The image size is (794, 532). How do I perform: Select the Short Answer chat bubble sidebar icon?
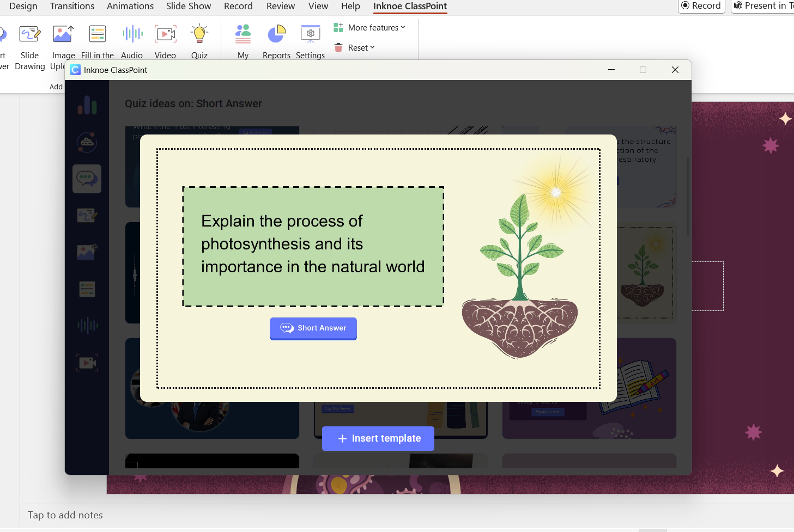[87, 179]
